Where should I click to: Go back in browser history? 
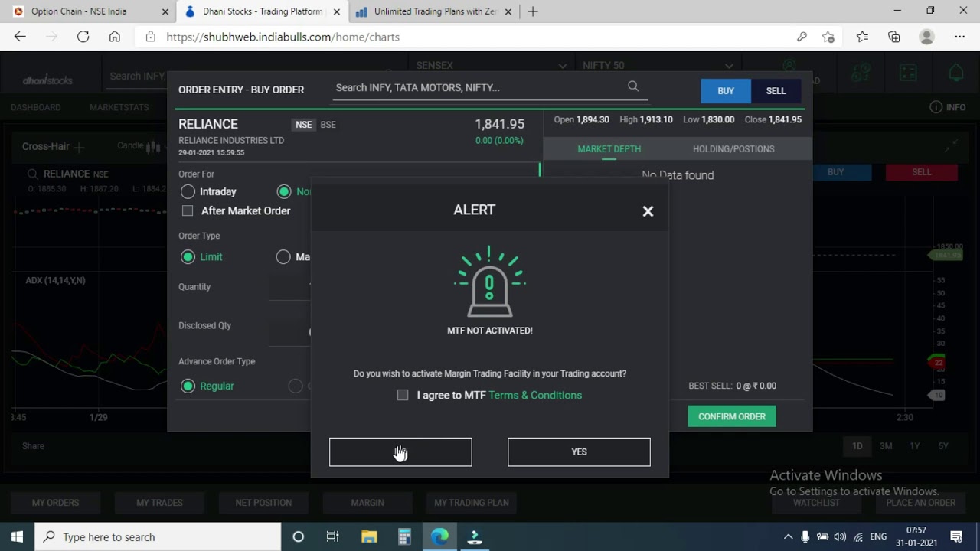[x=20, y=37]
